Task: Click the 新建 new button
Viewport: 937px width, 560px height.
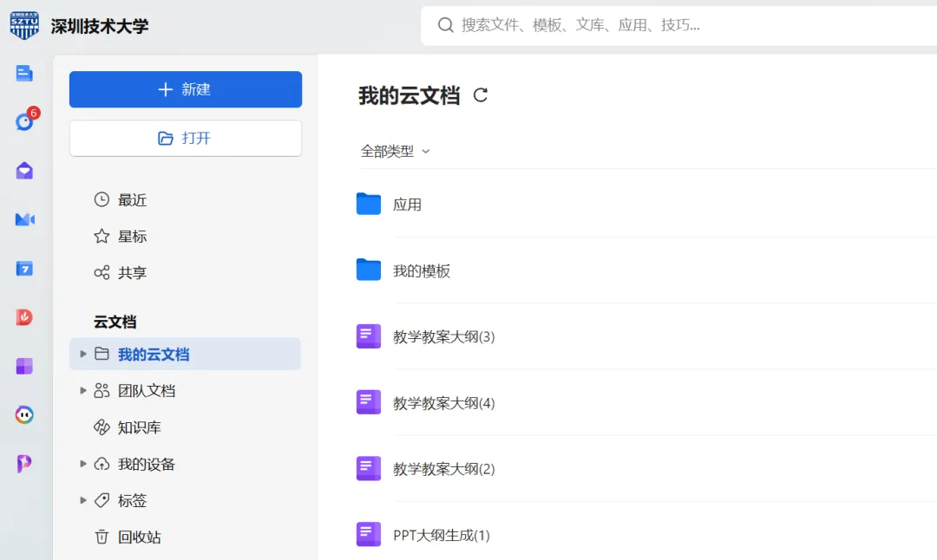Action: [x=186, y=89]
